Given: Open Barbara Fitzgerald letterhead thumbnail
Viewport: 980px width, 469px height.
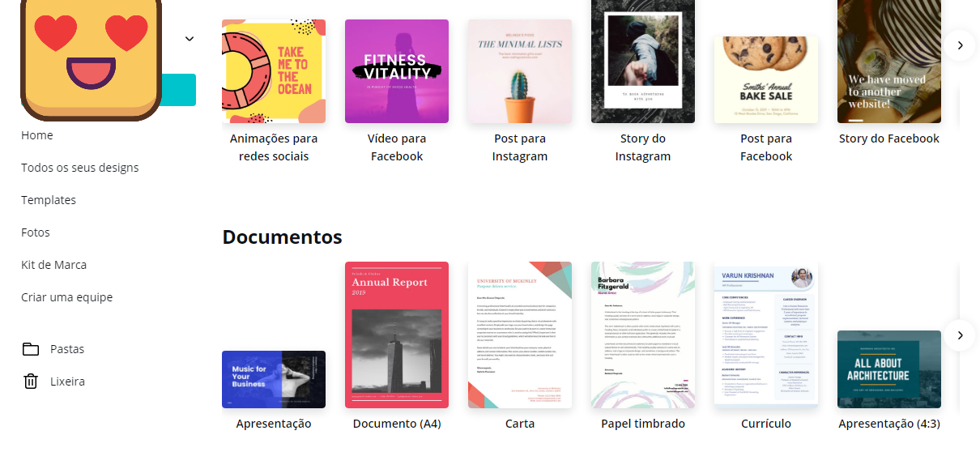Looking at the screenshot, I should [643, 335].
